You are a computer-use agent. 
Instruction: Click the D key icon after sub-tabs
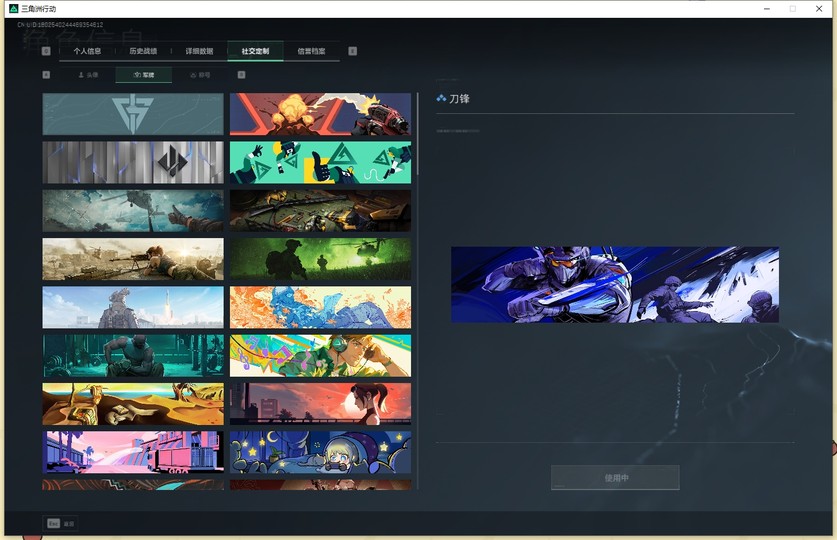pos(241,75)
